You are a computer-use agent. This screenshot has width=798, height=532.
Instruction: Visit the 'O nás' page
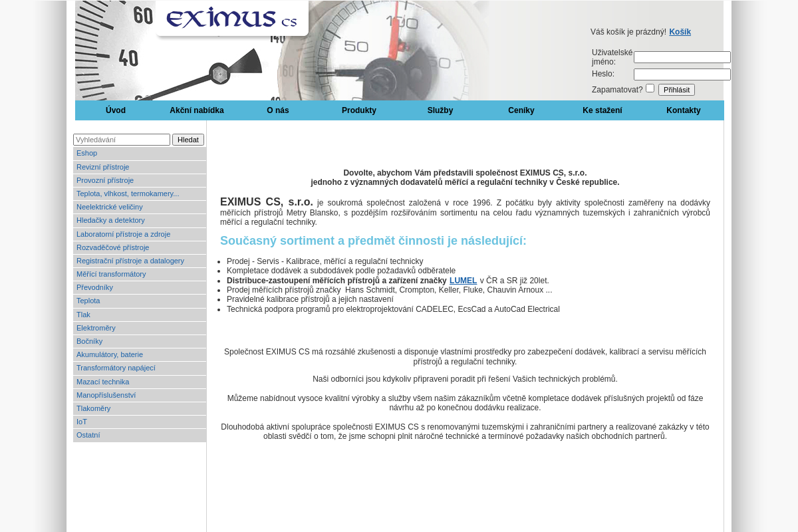point(278,110)
